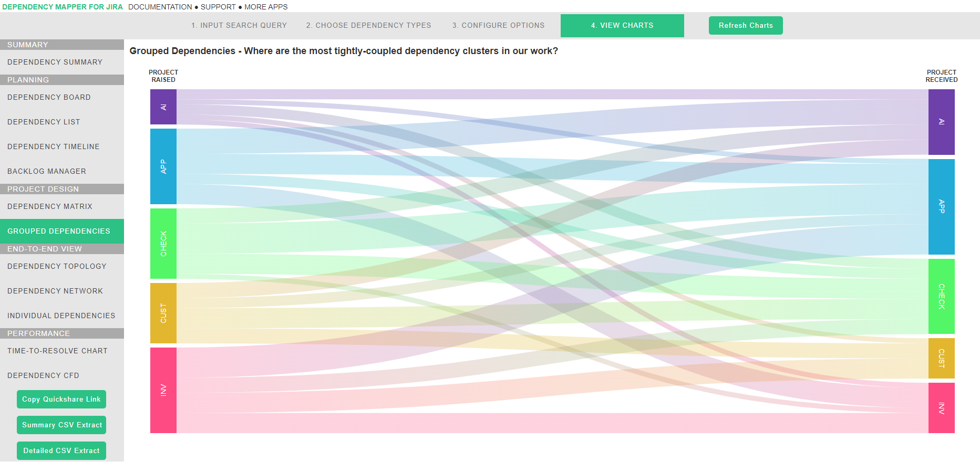
Task: Select the purple AI node under Project Raised
Action: tap(163, 107)
